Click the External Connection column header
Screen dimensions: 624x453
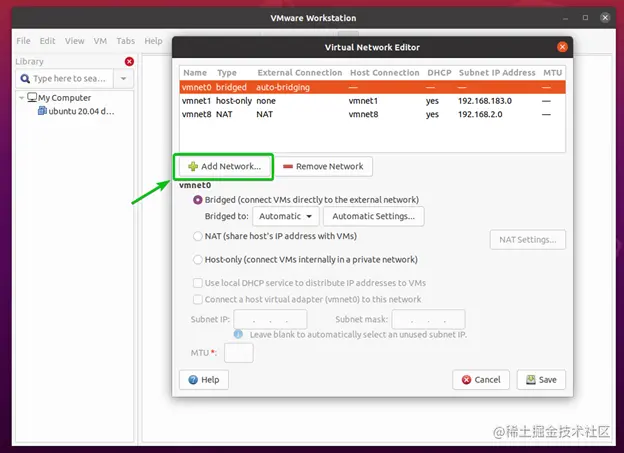coord(300,73)
